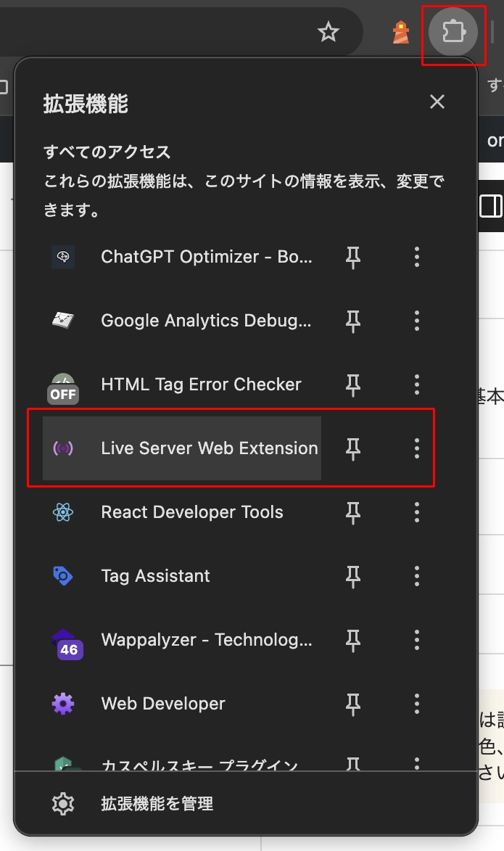
Task: Toggle pin for React Developer Tools
Action: tap(353, 512)
